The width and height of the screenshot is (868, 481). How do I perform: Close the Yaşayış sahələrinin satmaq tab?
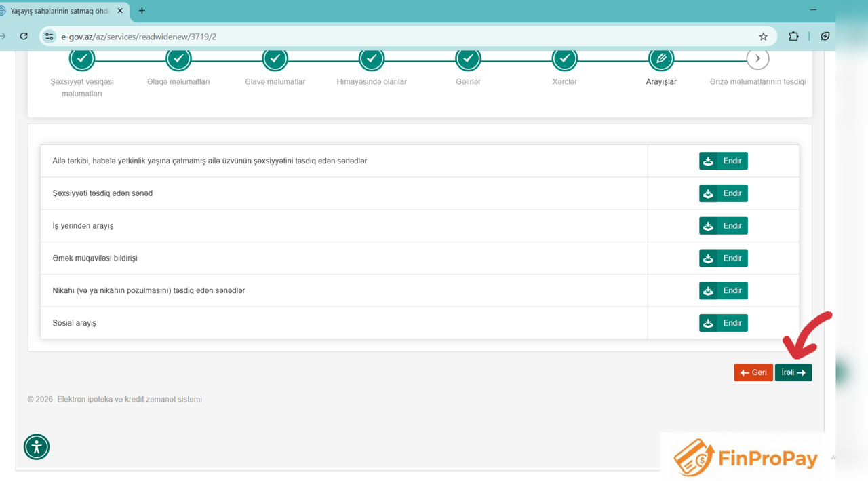(x=120, y=11)
